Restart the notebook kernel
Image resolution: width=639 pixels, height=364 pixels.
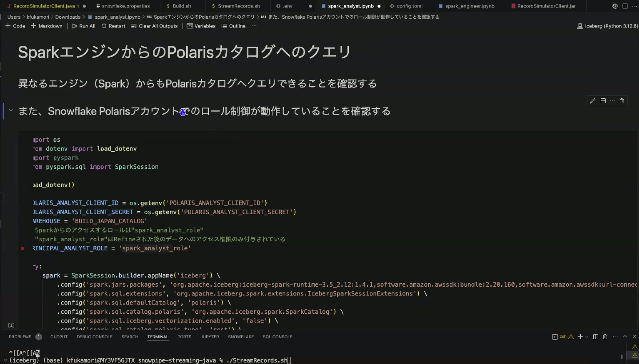click(113, 26)
